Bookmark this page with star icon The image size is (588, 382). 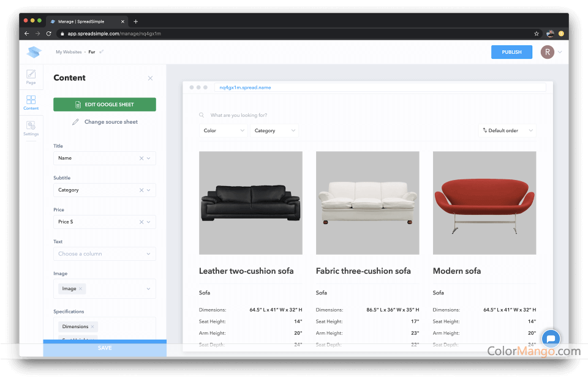pyautogui.click(x=537, y=34)
